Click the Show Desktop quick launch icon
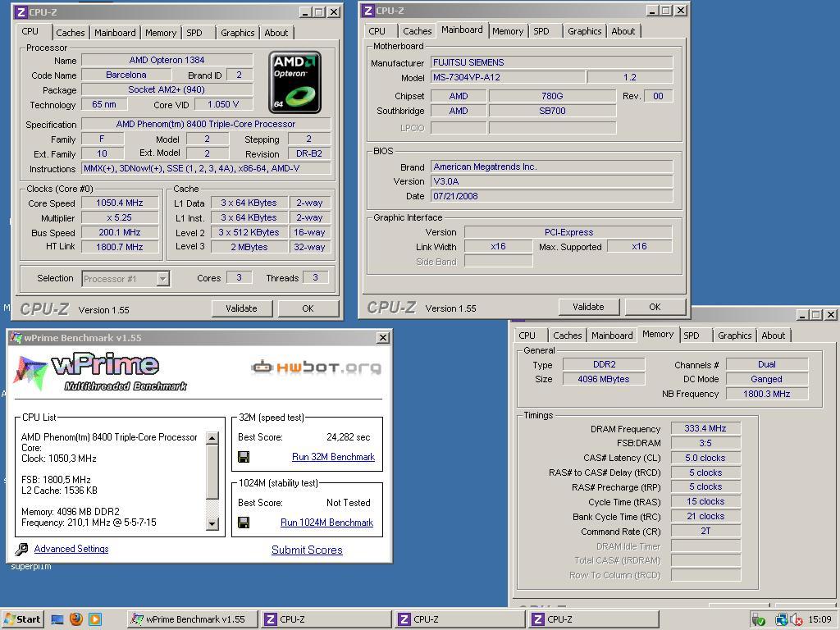 [x=57, y=619]
